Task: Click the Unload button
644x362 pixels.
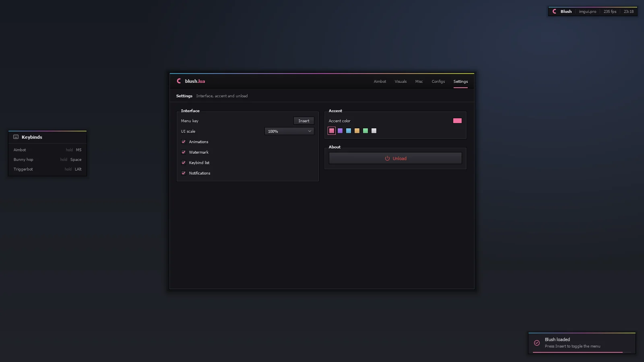Action: pyautogui.click(x=395, y=158)
